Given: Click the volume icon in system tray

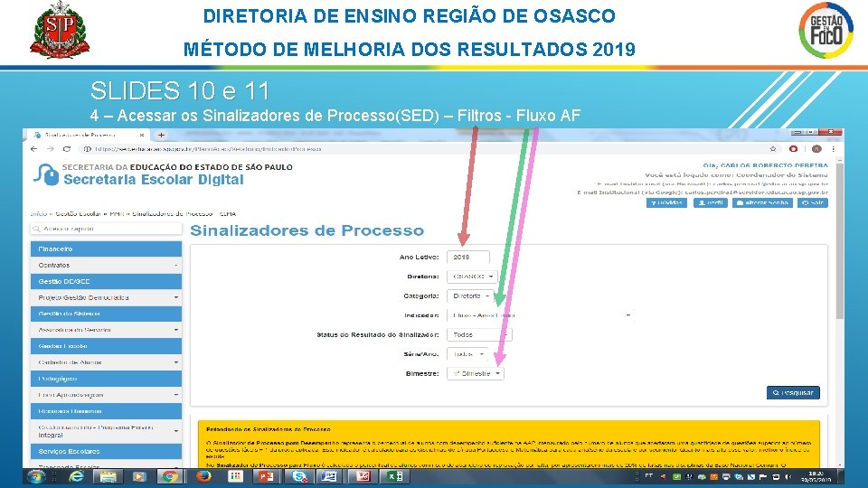Looking at the screenshot, I should [788, 476].
